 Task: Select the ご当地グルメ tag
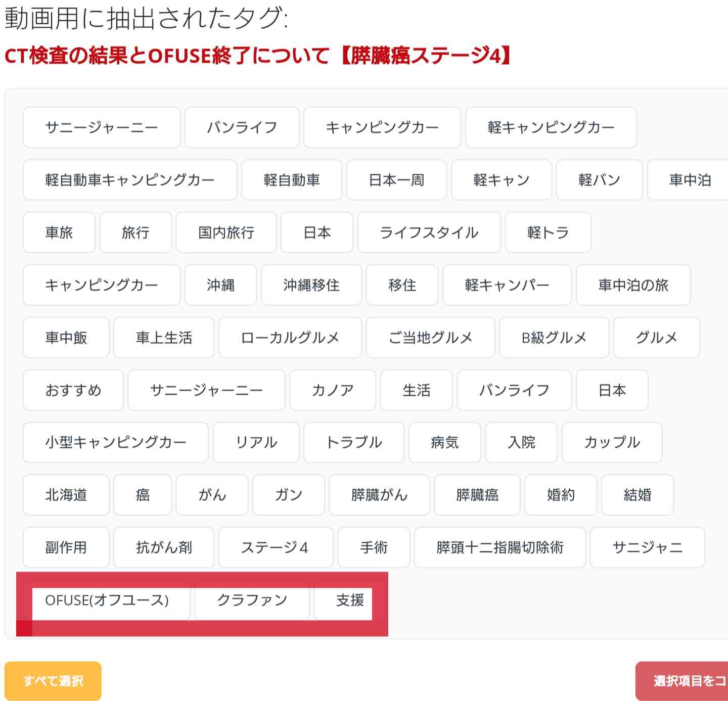[430, 338]
